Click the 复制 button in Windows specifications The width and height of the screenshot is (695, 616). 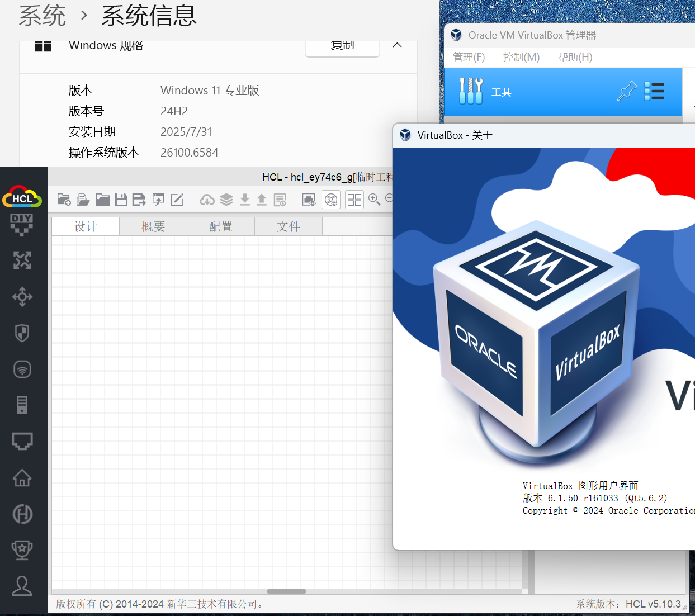coord(342,46)
